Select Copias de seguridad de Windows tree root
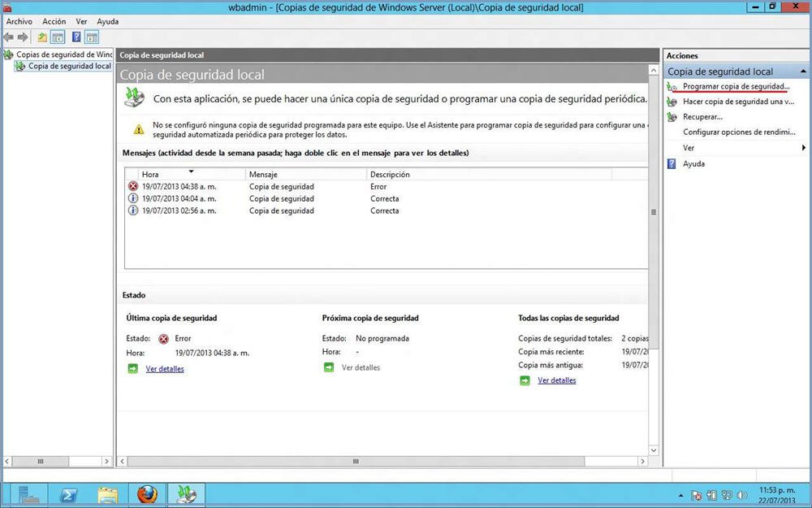This screenshot has width=812, height=508. 64,54
